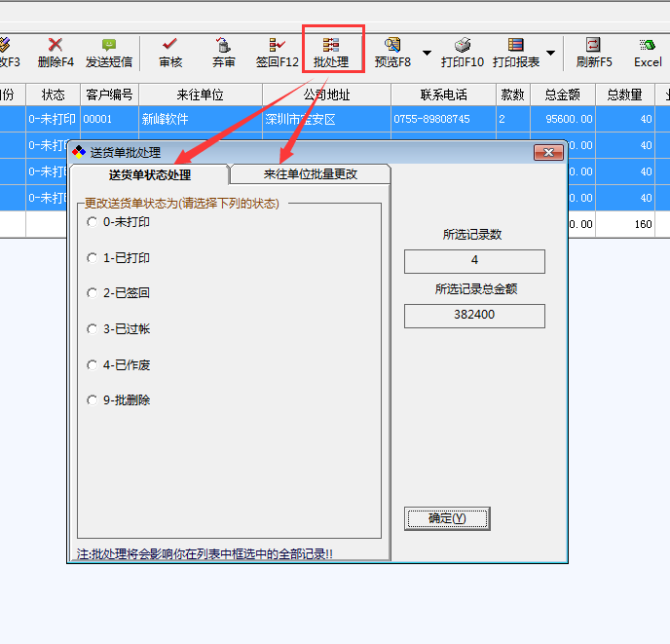The image size is (670, 644).
Task: Select 3-已过帐 status radio button
Action: pos(92,329)
